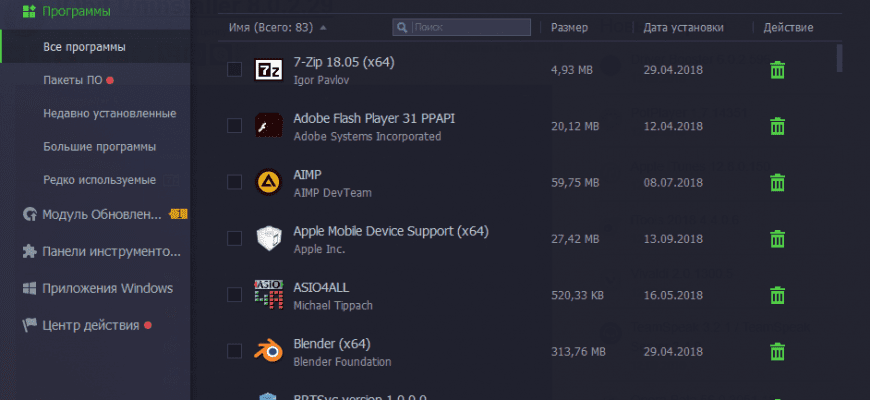Delete 7-Zip 18.05 via its trash icon
870x400 pixels.
coord(777,70)
